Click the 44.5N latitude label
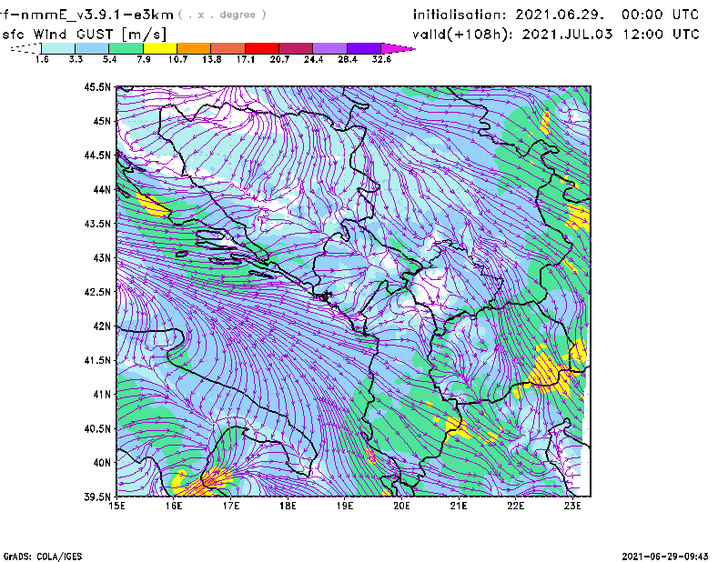The width and height of the screenshot is (728, 562). pos(97,155)
